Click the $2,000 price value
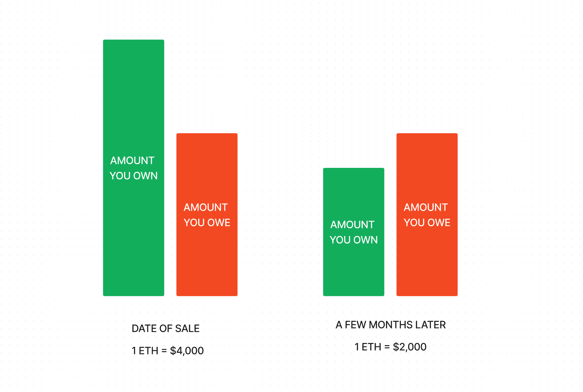This screenshot has width=583, height=392. click(410, 347)
